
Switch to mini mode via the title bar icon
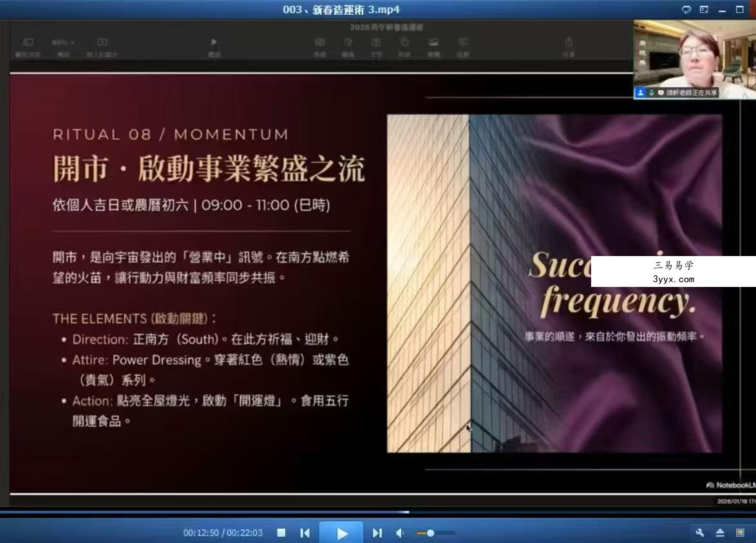pos(704,10)
